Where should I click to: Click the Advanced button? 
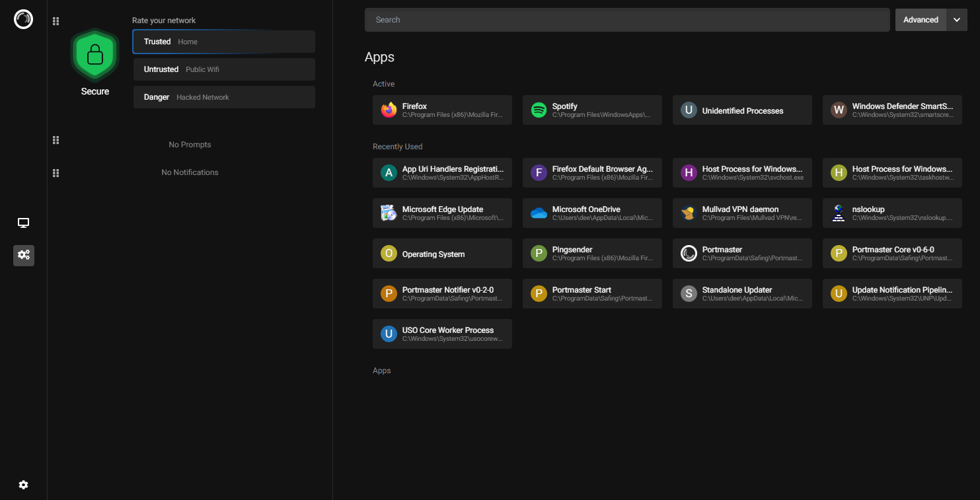921,20
